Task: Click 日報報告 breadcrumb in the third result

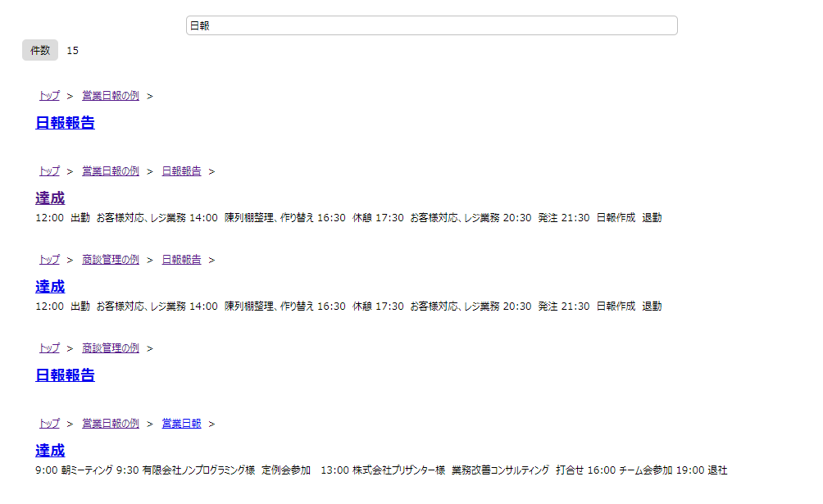Action: [181, 259]
